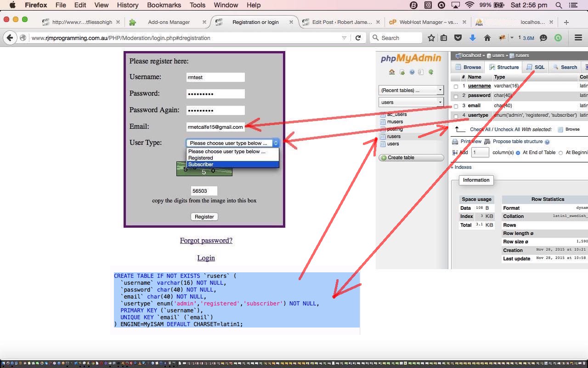The height and width of the screenshot is (368, 588).
Task: Choose Subscriber in User Type list
Action: point(232,164)
